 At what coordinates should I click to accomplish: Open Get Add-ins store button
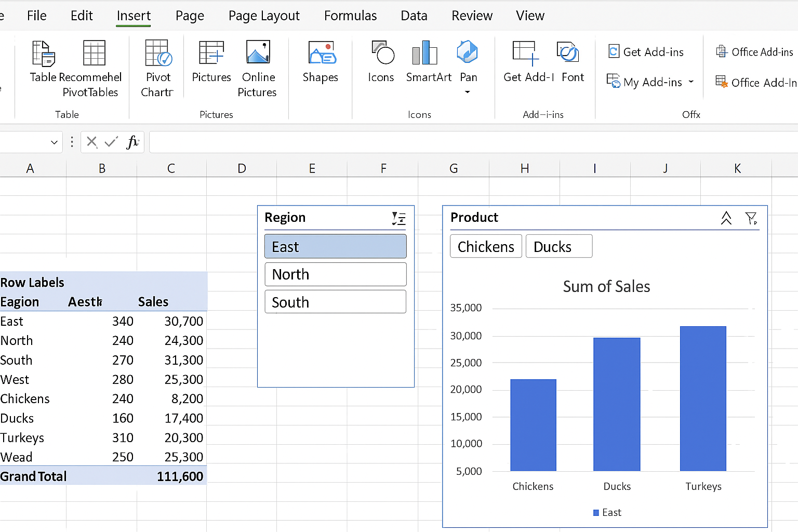[646, 52]
